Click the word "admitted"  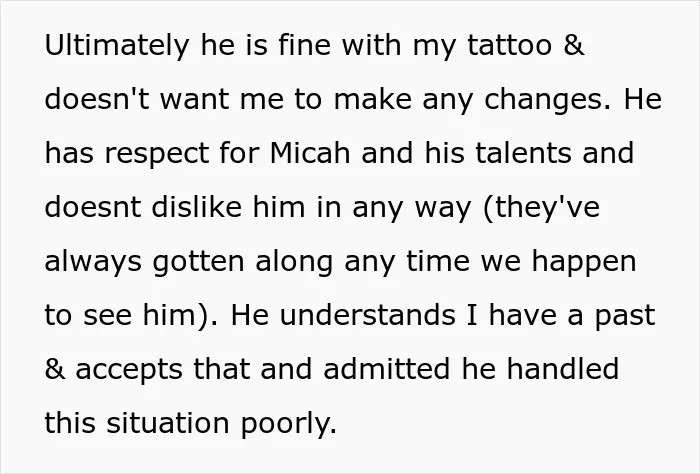[x=387, y=369]
